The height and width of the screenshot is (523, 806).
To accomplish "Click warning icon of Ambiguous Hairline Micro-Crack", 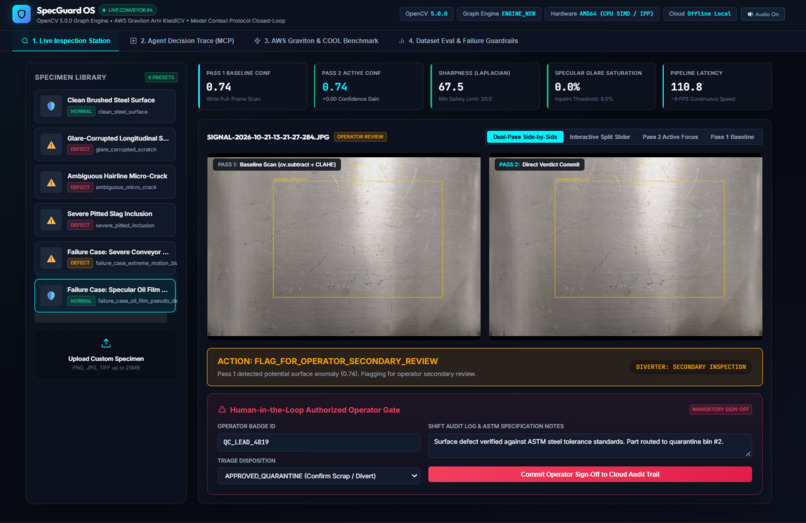I will click(51, 182).
